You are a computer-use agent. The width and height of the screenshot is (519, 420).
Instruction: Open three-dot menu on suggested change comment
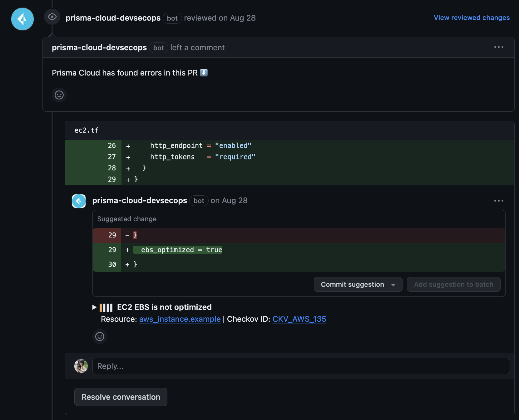click(x=499, y=201)
